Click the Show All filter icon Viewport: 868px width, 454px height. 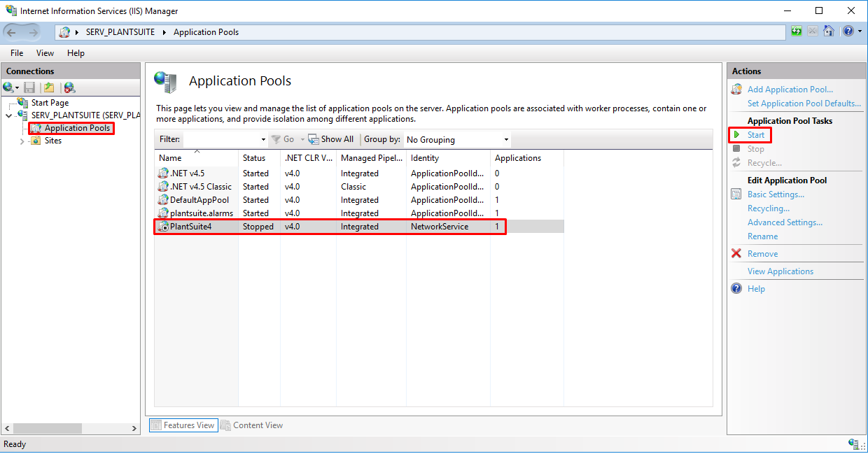[314, 139]
